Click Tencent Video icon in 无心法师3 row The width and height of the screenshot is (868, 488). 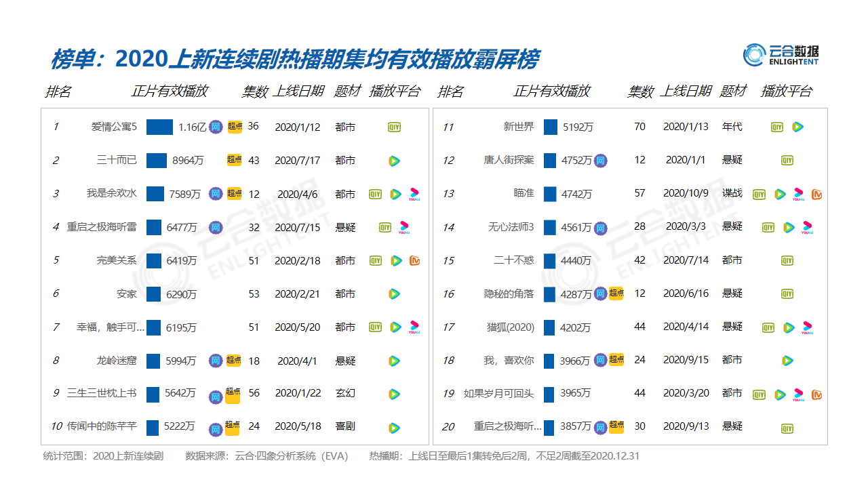coord(788,227)
